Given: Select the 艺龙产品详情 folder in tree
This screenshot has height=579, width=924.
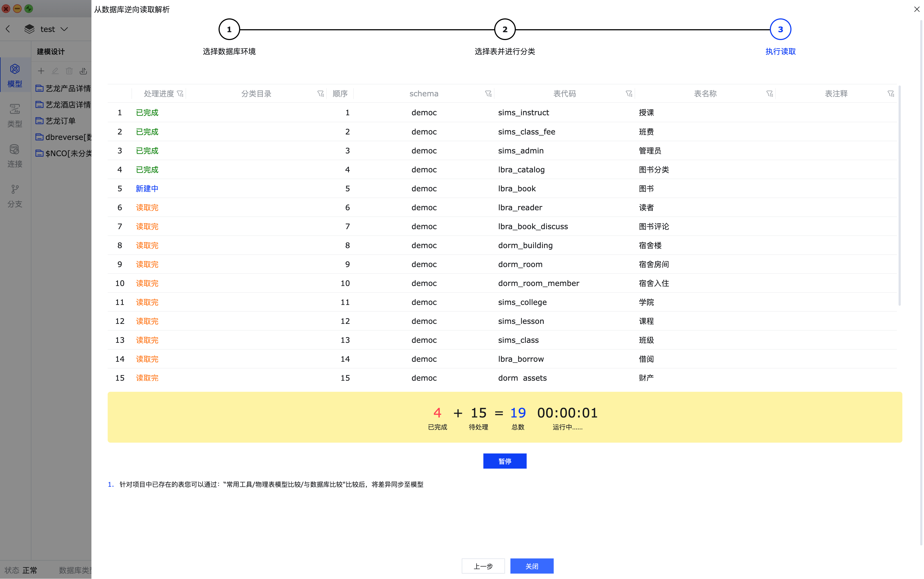Looking at the screenshot, I should 63,88.
